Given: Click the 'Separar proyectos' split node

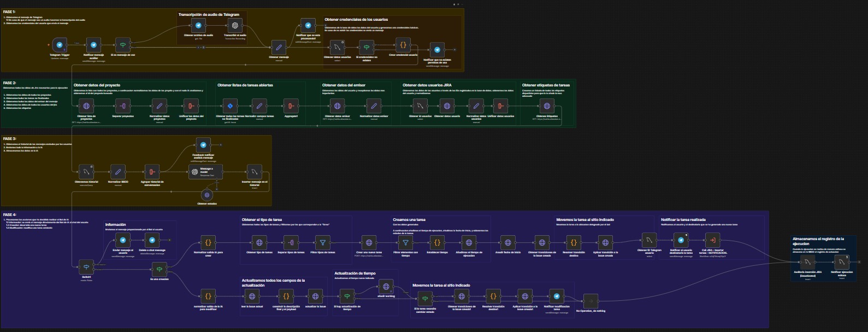Looking at the screenshot, I should 123,106.
